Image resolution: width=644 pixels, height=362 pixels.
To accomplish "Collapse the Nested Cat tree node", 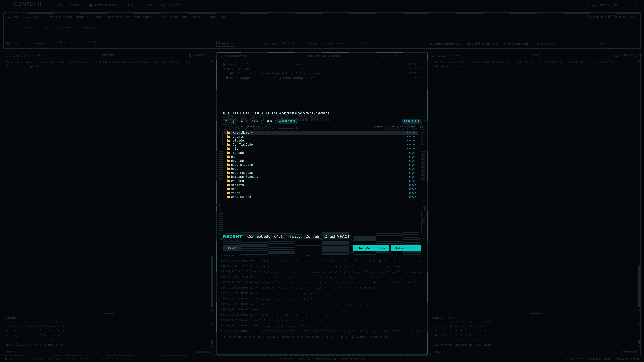I will [225, 69].
